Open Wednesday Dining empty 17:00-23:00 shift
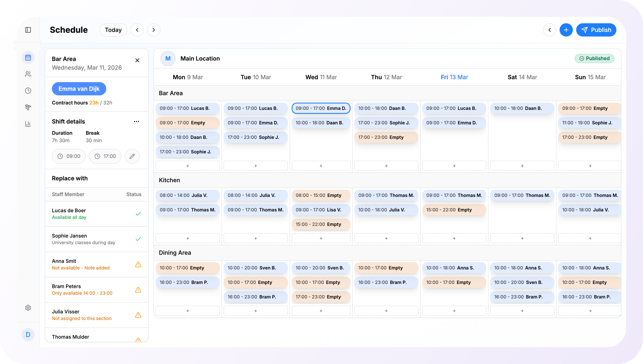 [x=321, y=297]
